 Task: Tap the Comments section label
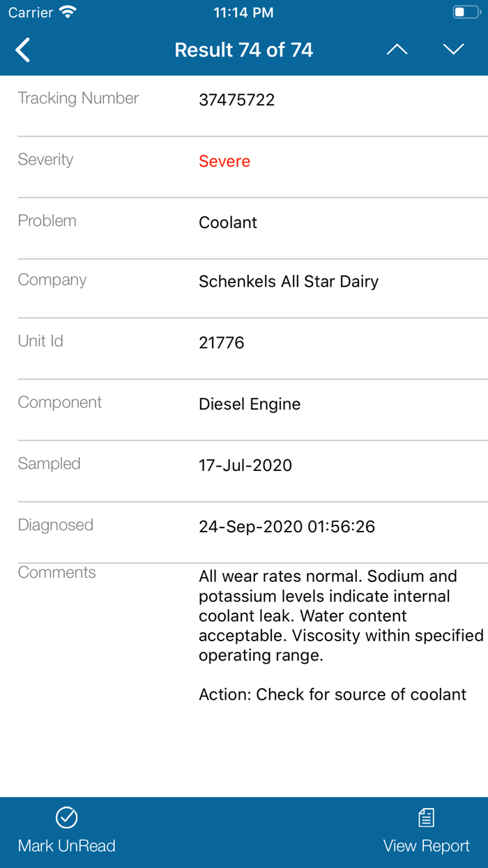[56, 572]
